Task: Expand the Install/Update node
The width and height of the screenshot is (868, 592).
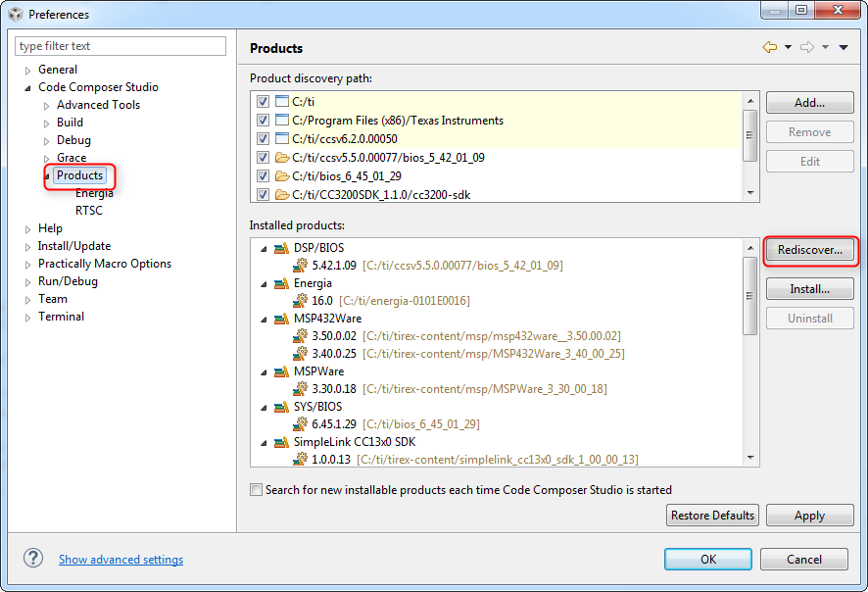Action: 27,247
